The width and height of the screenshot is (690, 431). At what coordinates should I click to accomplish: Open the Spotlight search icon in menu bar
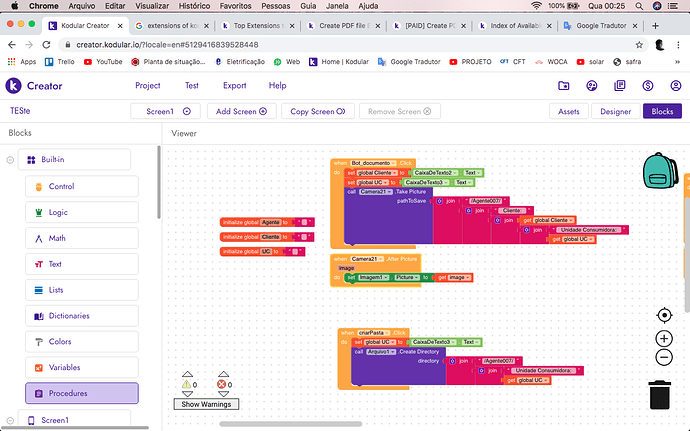[639, 6]
